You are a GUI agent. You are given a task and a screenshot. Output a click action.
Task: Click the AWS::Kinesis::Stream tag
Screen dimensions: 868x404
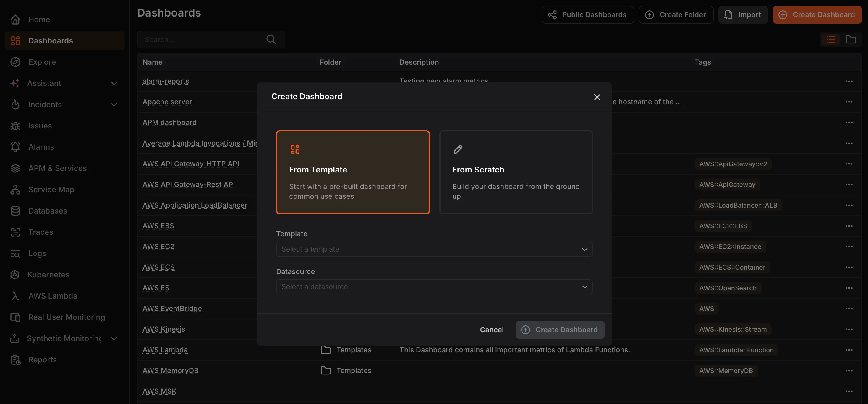pos(733,329)
